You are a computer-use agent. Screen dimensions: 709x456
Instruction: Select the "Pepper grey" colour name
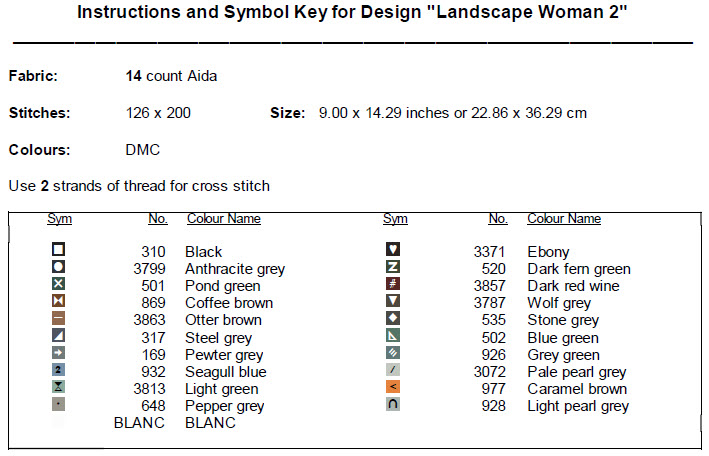coord(224,406)
